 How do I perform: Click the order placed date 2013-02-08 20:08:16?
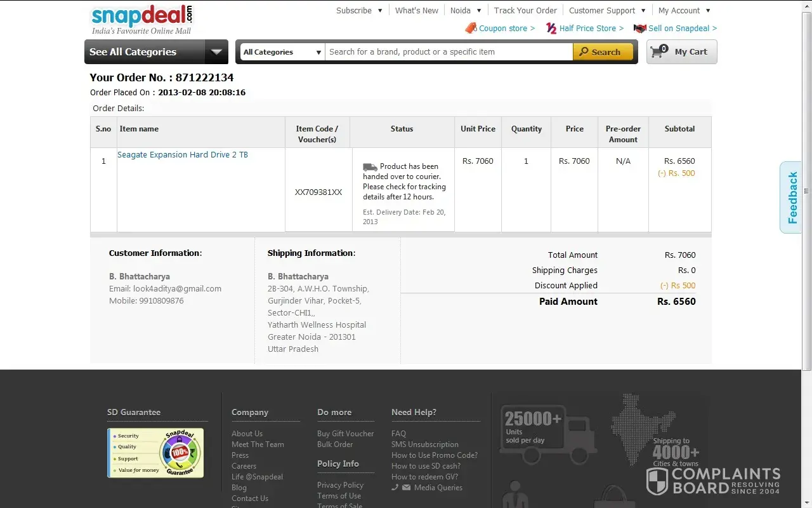202,93
